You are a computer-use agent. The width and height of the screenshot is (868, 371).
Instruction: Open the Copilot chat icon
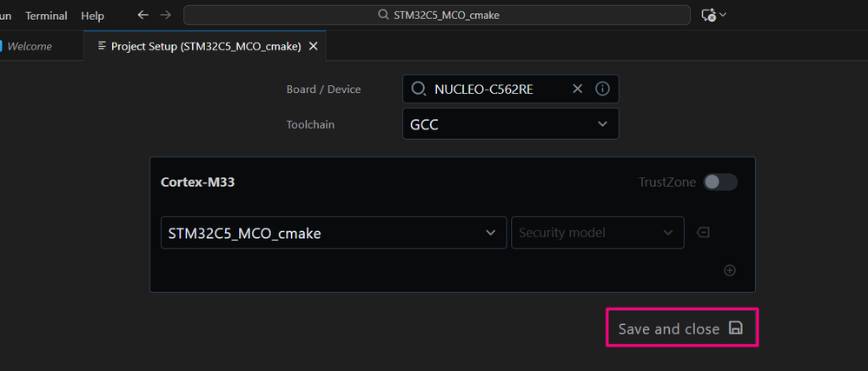[708, 15]
